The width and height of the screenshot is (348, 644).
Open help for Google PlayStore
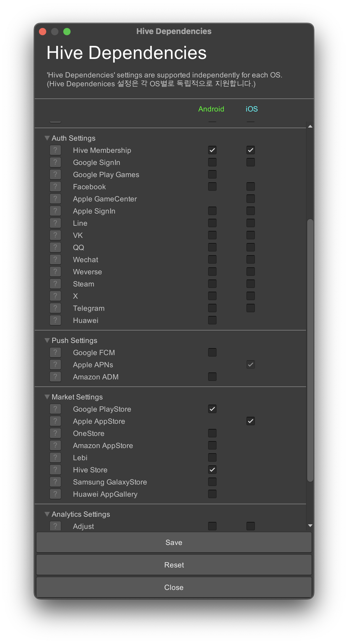pyautogui.click(x=55, y=409)
